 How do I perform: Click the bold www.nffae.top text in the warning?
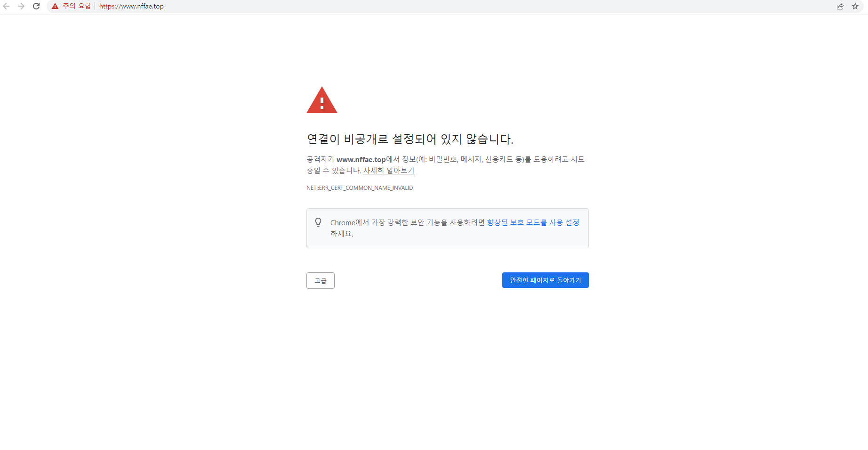coord(361,160)
